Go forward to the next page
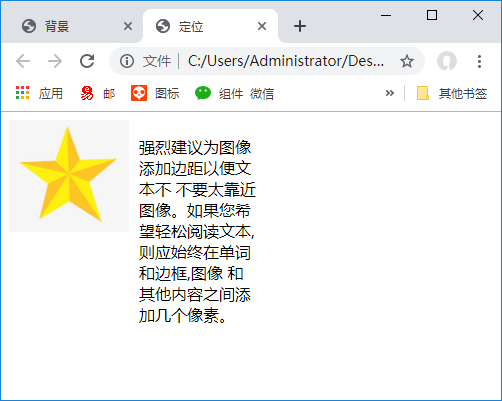This screenshot has width=502, height=401. coord(55,61)
